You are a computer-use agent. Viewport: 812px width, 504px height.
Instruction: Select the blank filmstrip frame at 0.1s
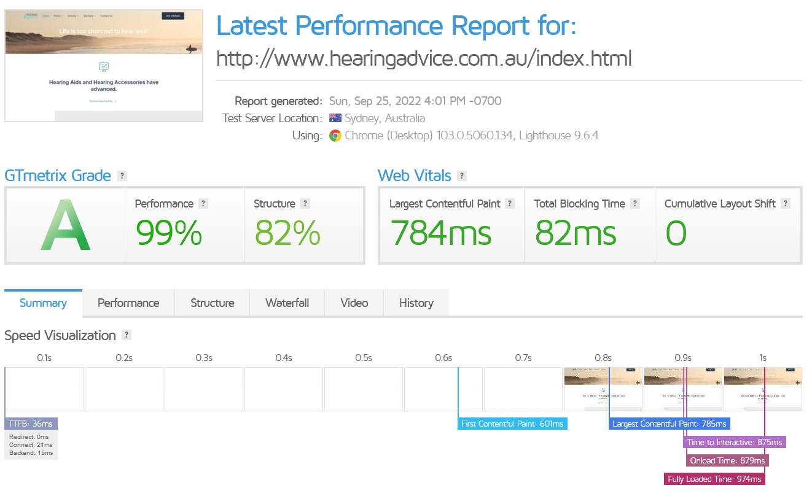44,389
